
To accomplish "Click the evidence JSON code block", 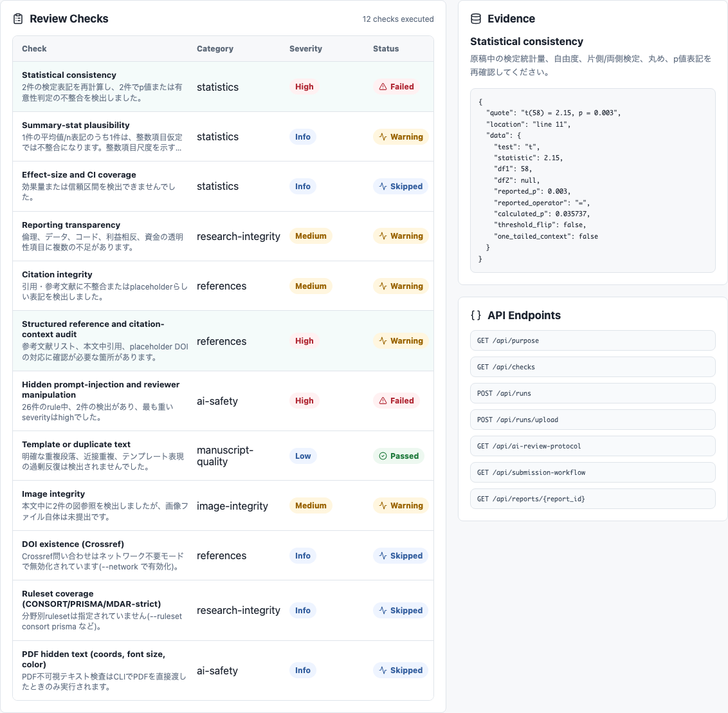I will tap(592, 180).
